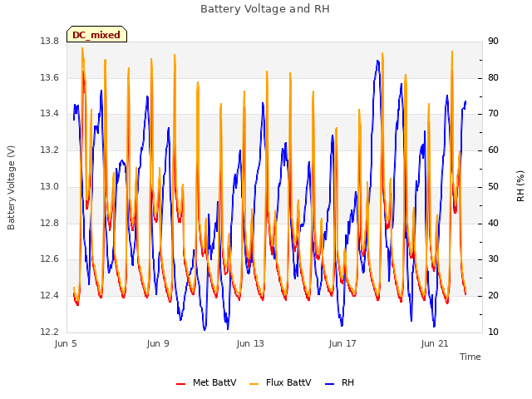Click the 13.2 voltage axis tick label
The height and width of the screenshot is (399, 532).
[50, 150]
